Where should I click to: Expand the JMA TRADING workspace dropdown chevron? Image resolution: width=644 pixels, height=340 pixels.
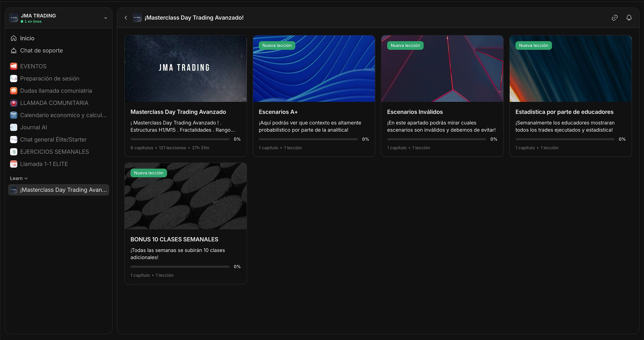pos(106,18)
